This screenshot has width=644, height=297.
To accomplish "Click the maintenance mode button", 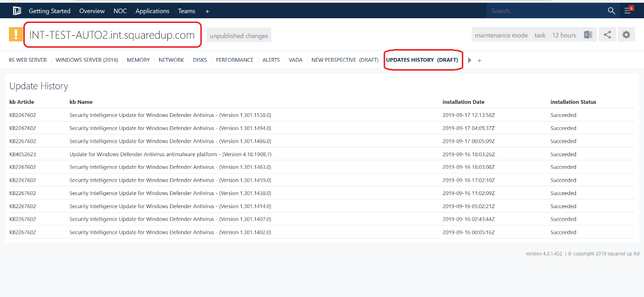I will 501,35.
